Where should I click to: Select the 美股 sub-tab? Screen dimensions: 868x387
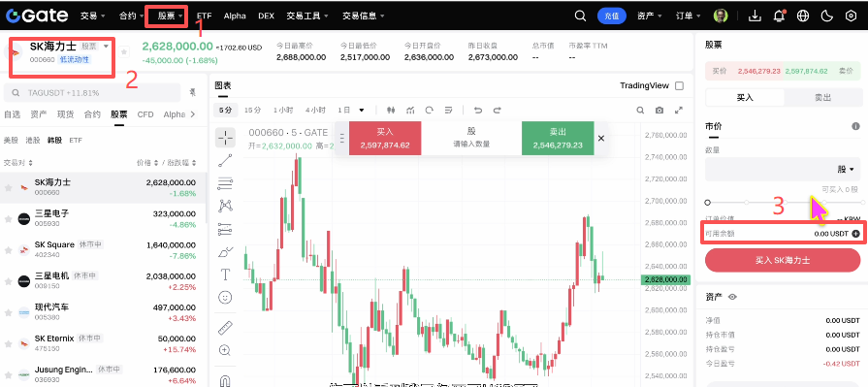11,141
